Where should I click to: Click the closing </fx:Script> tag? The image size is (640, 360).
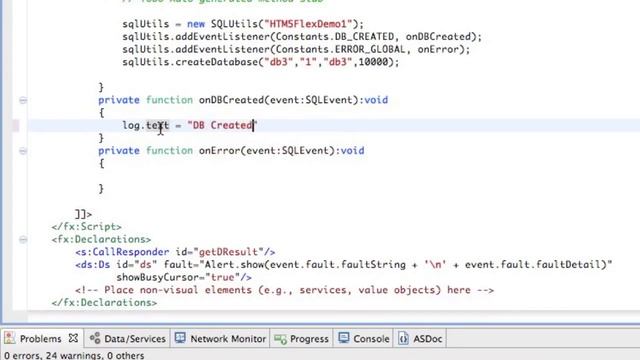[x=87, y=227]
